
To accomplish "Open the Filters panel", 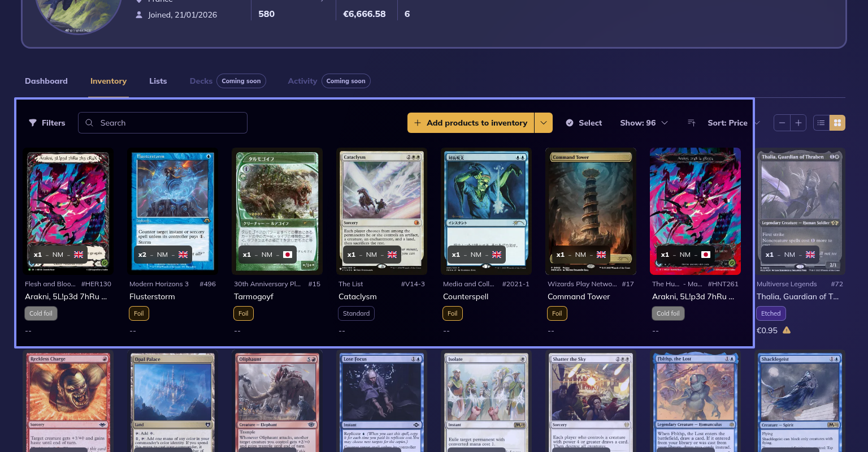I will coord(47,123).
